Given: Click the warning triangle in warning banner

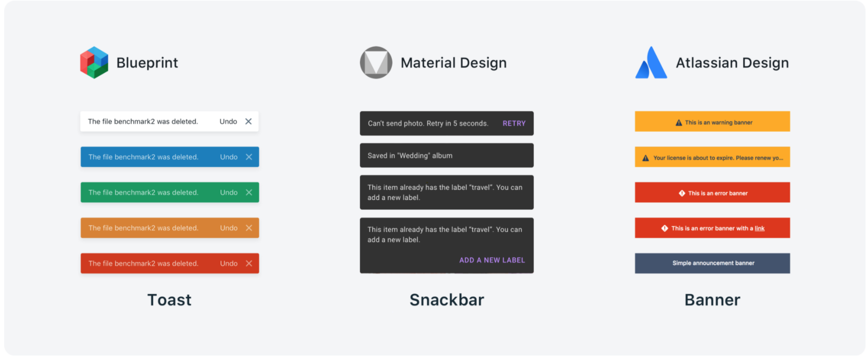Looking at the screenshot, I should 679,123.
